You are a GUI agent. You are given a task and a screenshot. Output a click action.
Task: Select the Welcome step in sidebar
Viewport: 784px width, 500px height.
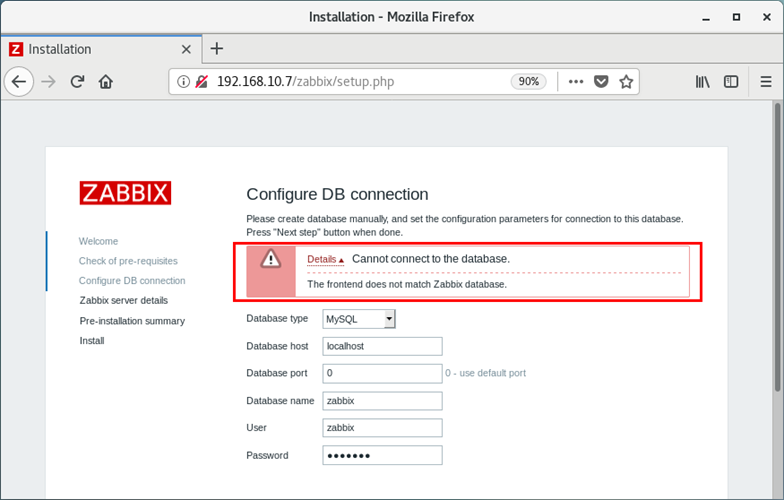[x=98, y=241]
